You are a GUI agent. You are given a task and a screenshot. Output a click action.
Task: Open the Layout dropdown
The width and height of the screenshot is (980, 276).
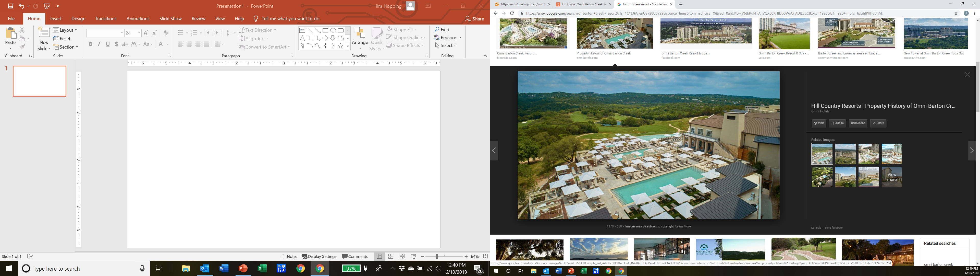coord(65,30)
